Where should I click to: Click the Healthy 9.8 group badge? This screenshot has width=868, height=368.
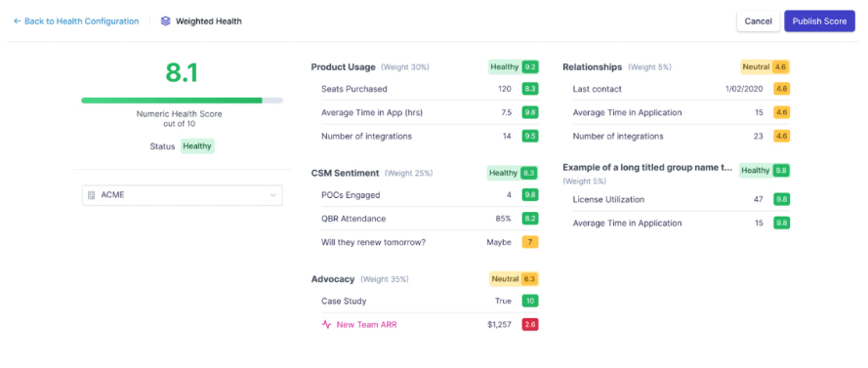coord(765,171)
